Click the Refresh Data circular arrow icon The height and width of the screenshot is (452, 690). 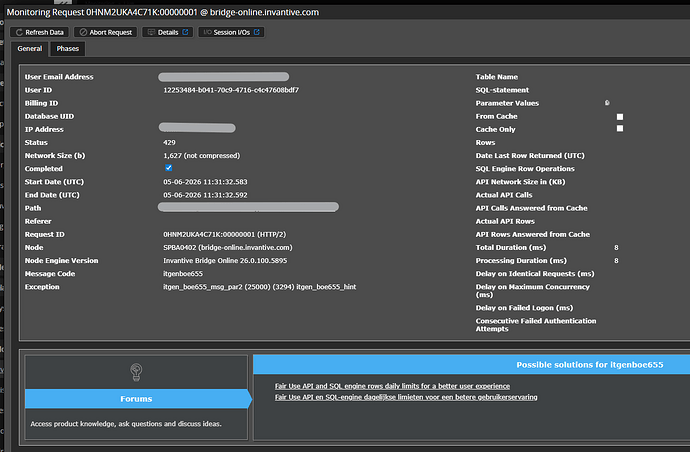(x=19, y=32)
